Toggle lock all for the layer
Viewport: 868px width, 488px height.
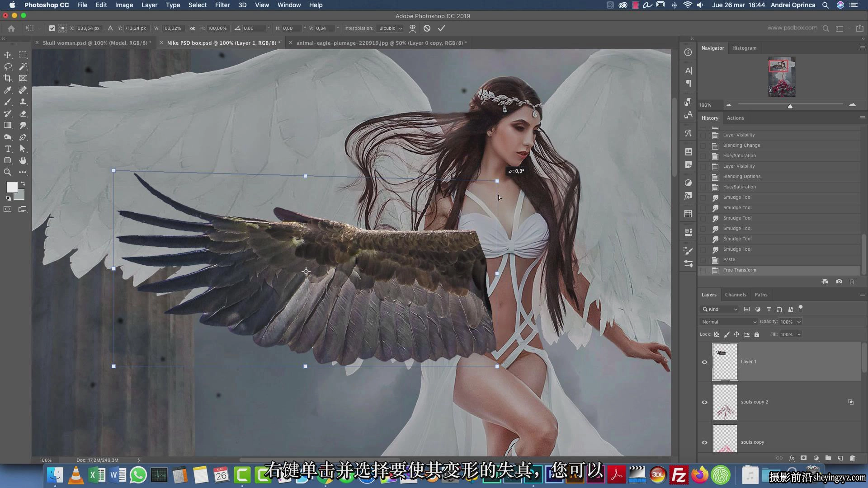pyautogui.click(x=757, y=334)
